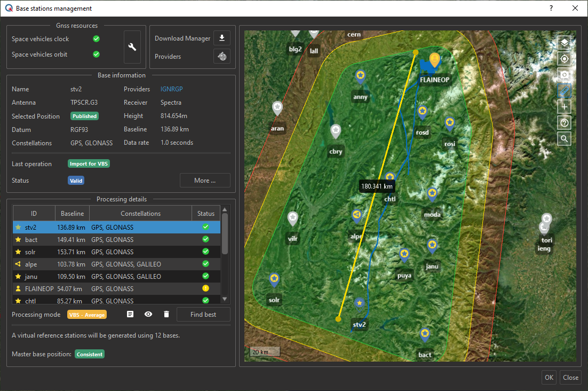Open the map layers selector
588x391 pixels.
point(564,43)
